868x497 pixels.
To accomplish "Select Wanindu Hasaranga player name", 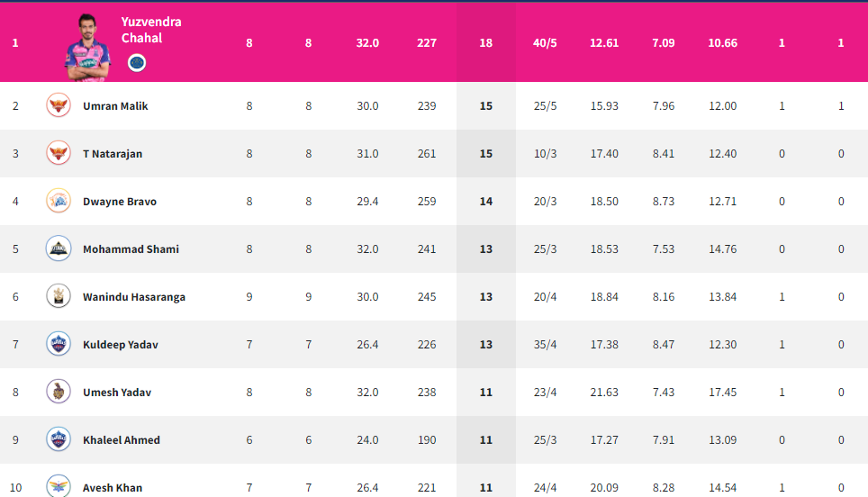I will (x=134, y=297).
